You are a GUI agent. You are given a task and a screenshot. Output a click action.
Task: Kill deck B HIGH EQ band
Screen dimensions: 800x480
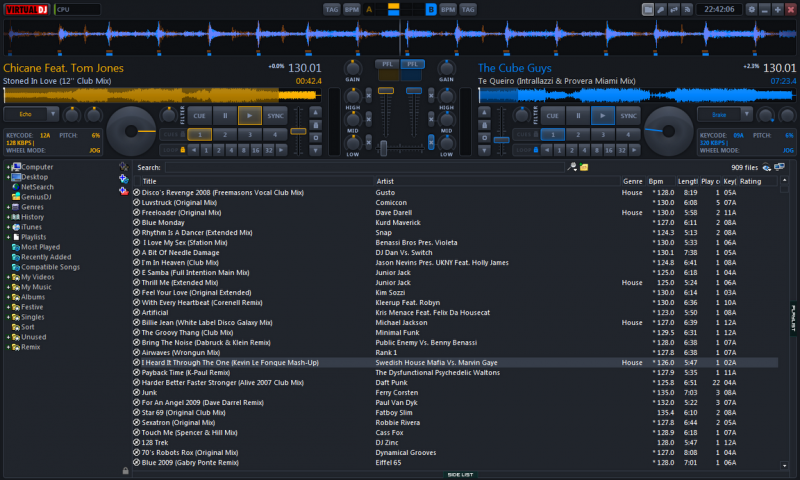[431, 95]
